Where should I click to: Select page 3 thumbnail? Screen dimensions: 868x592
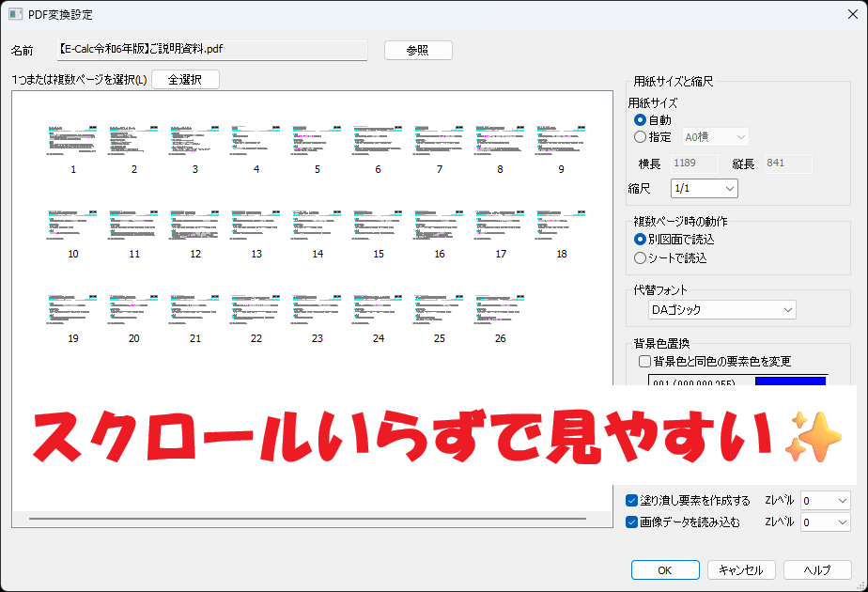coord(194,141)
